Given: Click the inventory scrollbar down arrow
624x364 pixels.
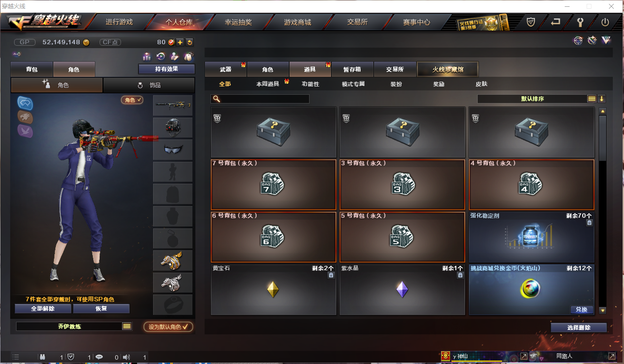Looking at the screenshot, I should pyautogui.click(x=603, y=310).
